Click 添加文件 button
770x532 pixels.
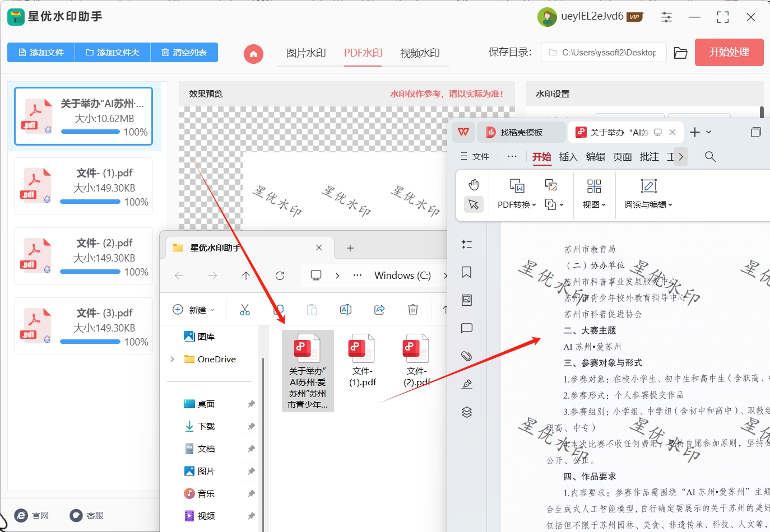(x=41, y=53)
